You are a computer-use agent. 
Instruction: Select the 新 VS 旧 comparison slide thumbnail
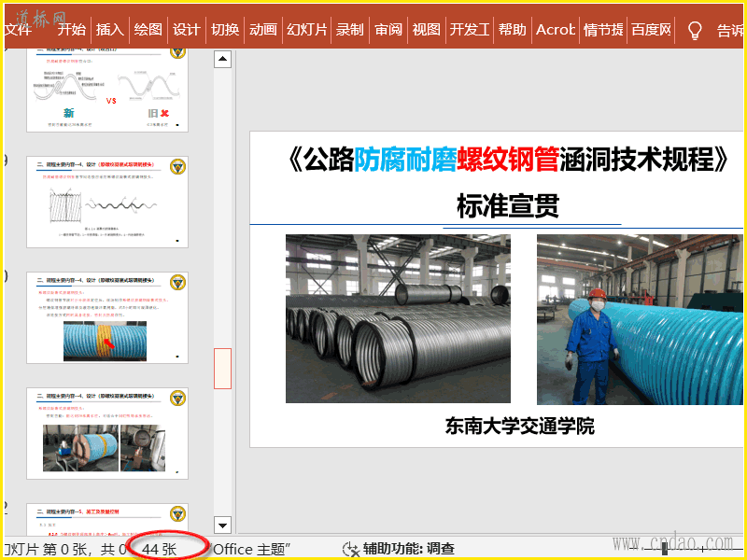[x=107, y=90]
